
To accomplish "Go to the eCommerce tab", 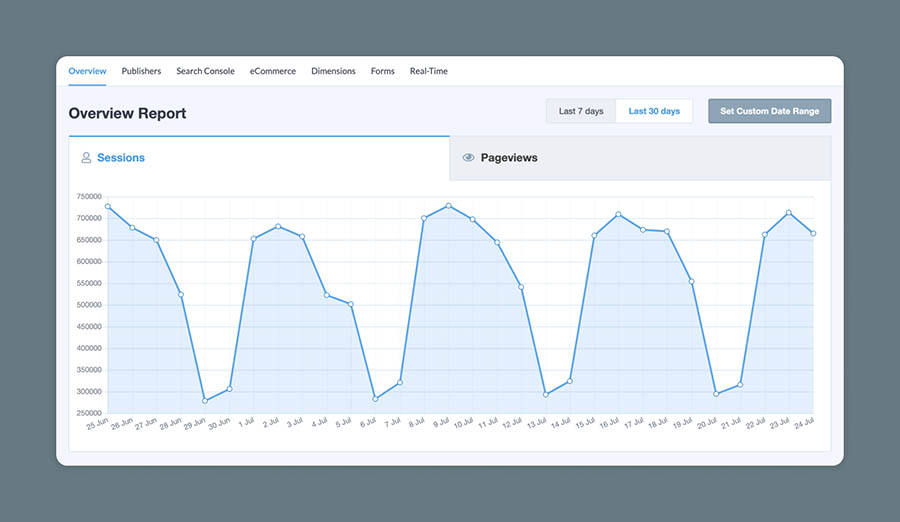I will pyautogui.click(x=273, y=71).
